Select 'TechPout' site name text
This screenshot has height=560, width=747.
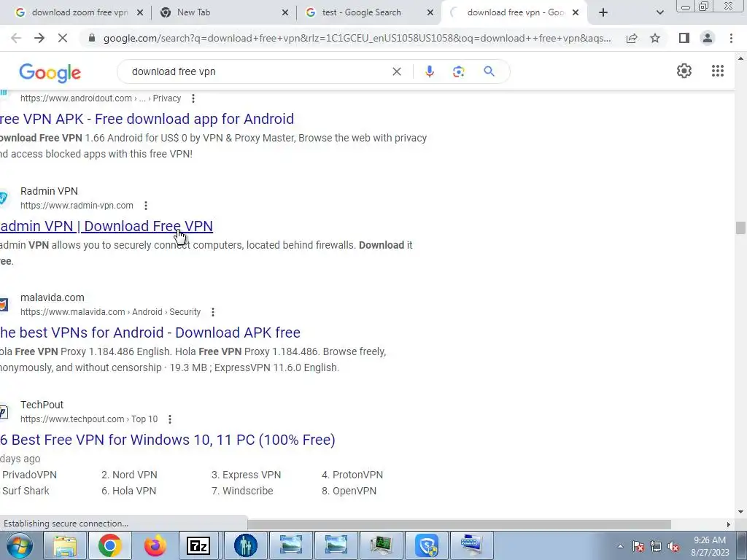[x=42, y=405]
